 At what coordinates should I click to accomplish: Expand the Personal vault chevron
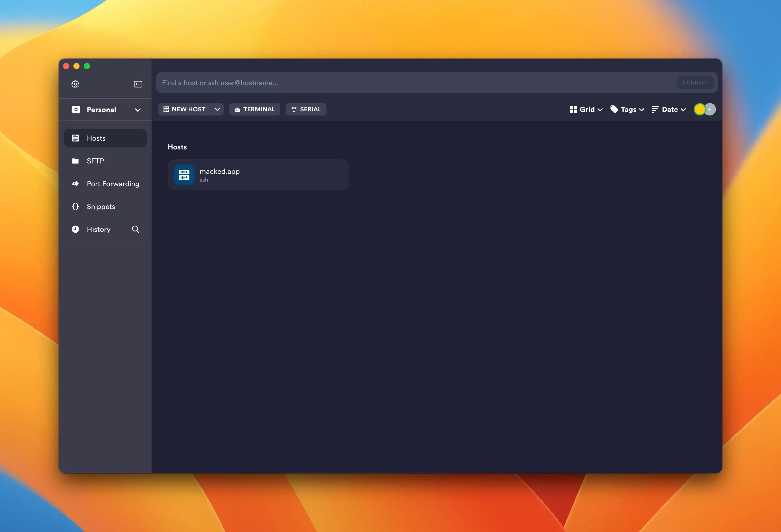pyautogui.click(x=138, y=110)
